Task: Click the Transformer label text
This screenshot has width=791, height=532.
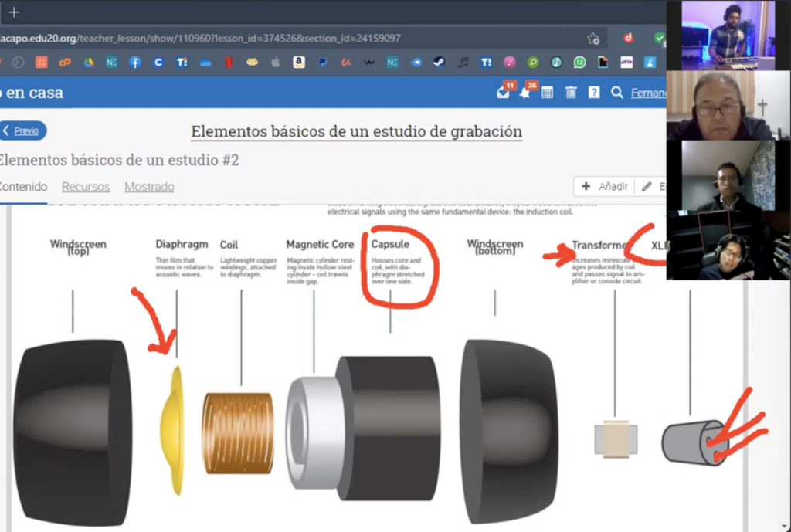Action: (x=599, y=245)
